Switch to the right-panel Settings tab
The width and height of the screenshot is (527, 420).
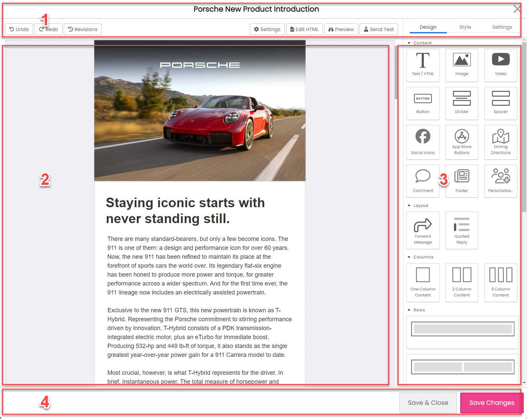(502, 27)
